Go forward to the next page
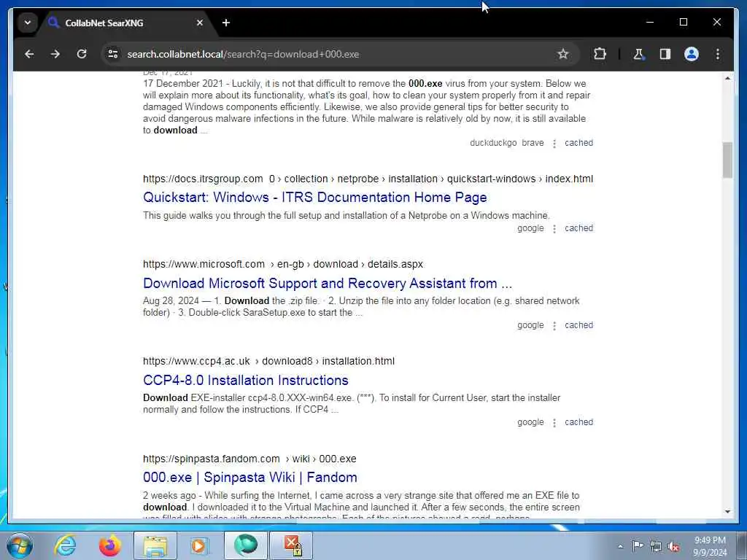 point(55,54)
